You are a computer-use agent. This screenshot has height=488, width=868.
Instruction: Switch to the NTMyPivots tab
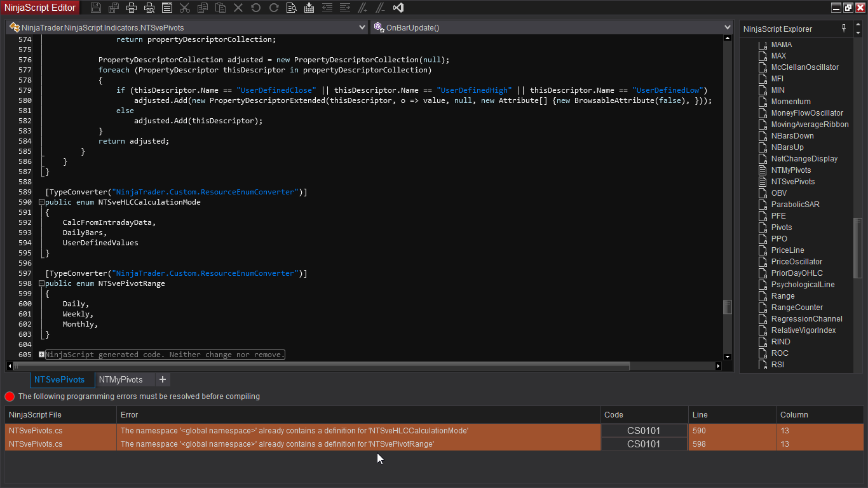click(x=121, y=379)
